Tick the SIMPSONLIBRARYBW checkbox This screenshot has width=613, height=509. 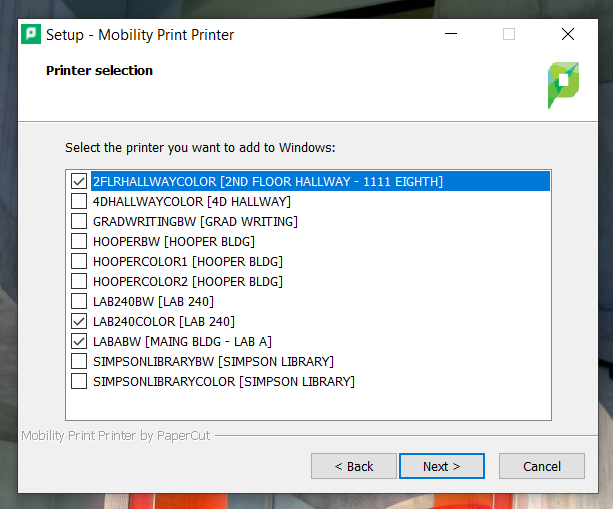coord(79,361)
